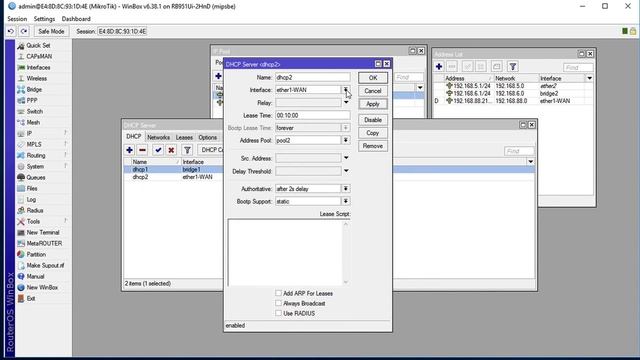Click the add plus icon in Address List window
640x360 pixels.
(x=439, y=67)
